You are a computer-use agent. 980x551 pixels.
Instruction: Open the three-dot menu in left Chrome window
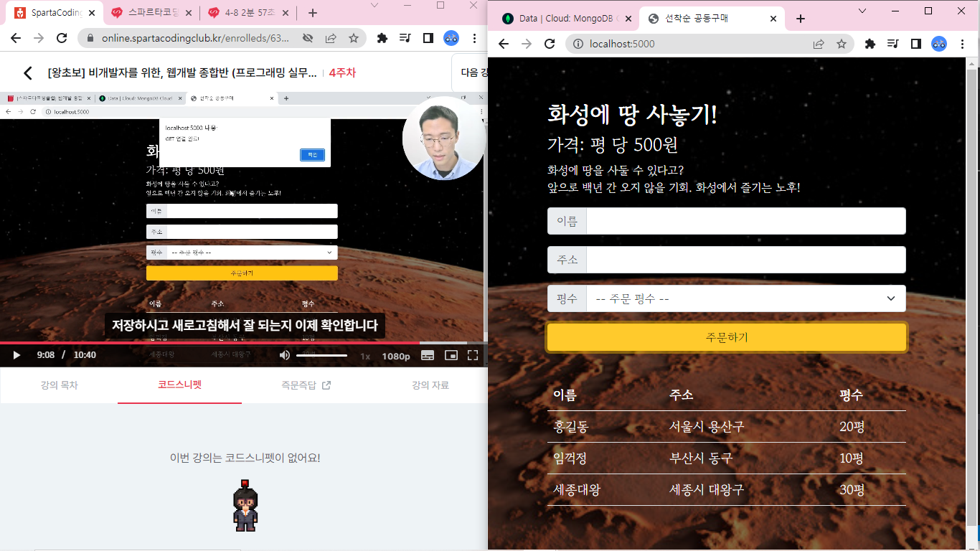click(474, 38)
